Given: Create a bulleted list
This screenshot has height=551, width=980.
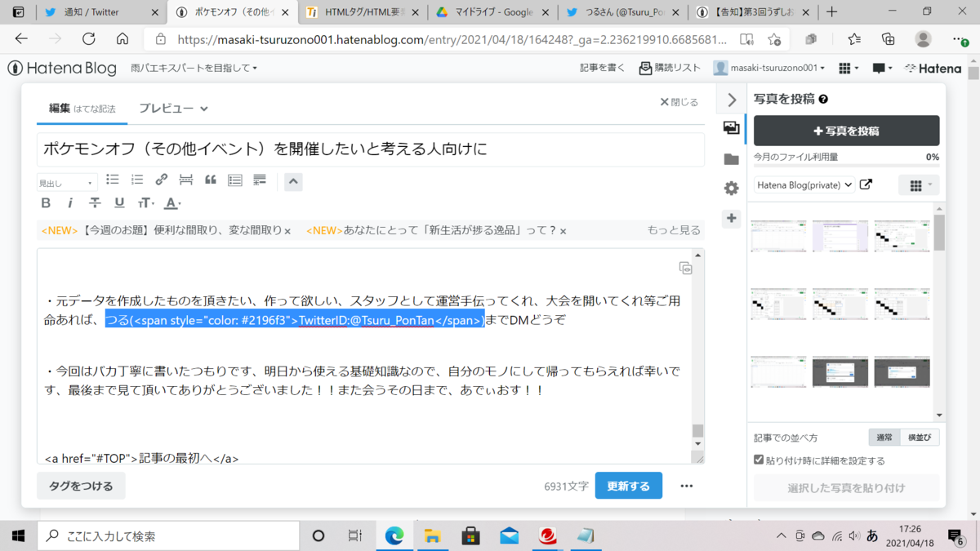Looking at the screenshot, I should coord(112,180).
